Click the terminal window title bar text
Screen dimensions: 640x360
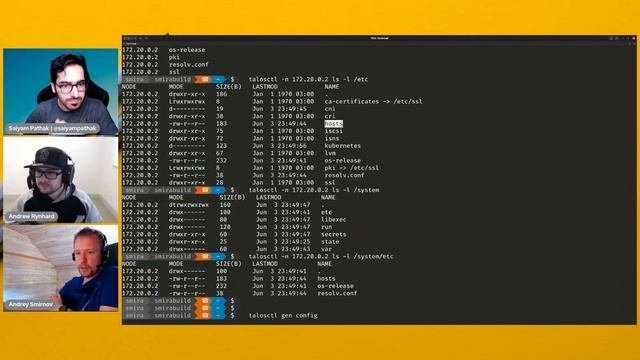tap(379, 38)
